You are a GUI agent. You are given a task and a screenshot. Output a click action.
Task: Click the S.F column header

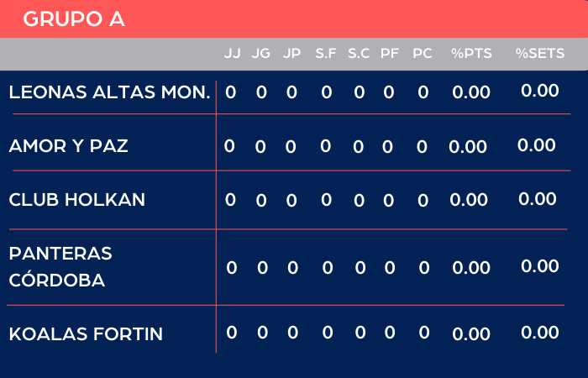click(x=326, y=54)
